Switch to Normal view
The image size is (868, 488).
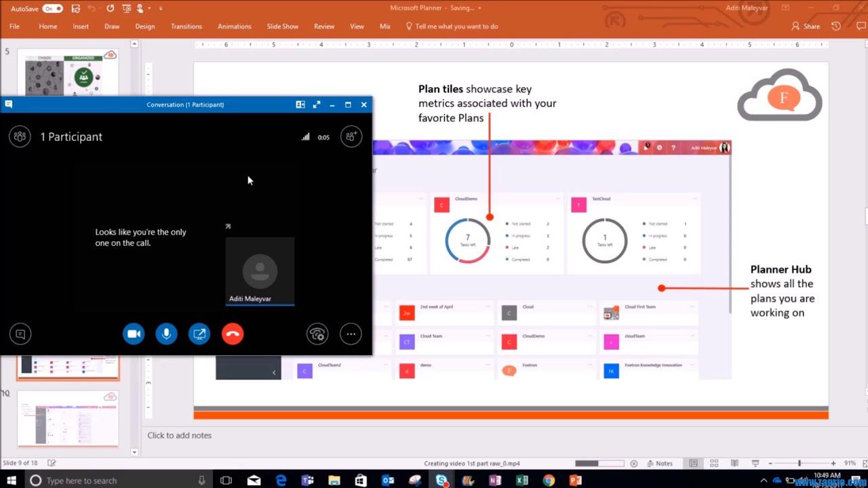click(693, 464)
